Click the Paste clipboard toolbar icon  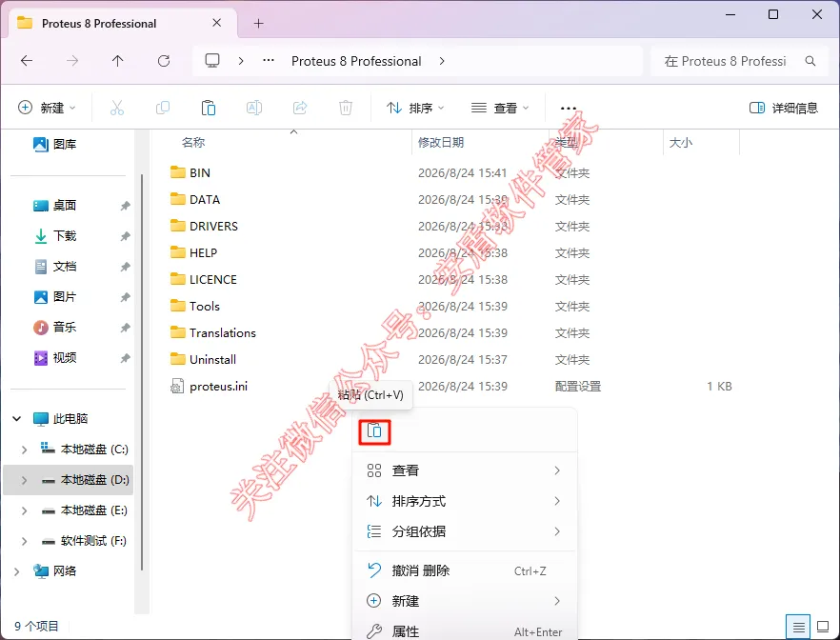pyautogui.click(x=209, y=108)
